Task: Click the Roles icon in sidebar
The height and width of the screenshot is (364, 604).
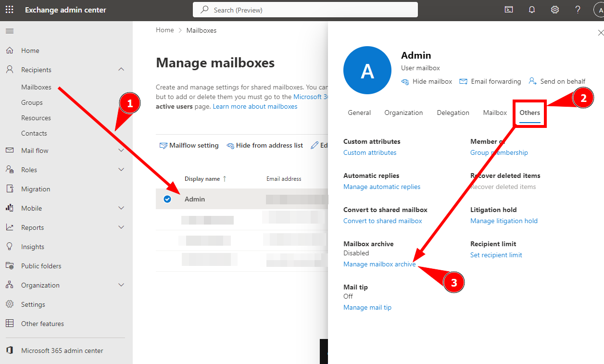Action: point(10,170)
